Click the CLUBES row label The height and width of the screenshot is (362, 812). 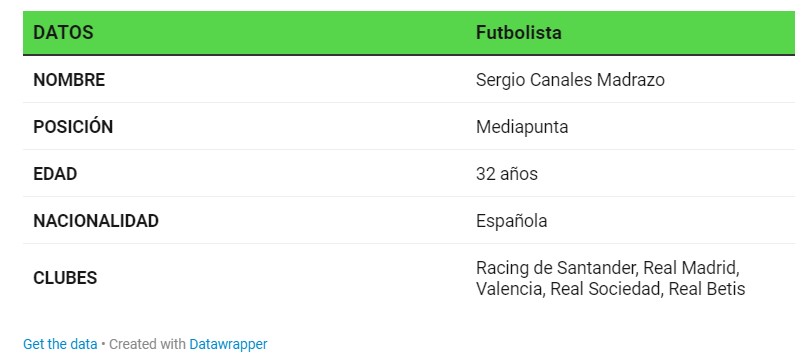[65, 278]
